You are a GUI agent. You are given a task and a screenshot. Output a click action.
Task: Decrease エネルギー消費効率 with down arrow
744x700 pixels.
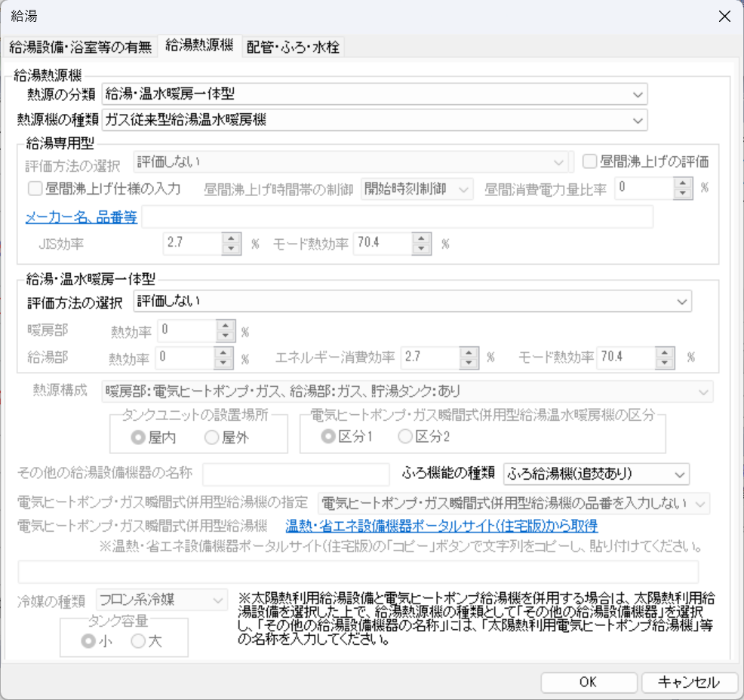469,364
